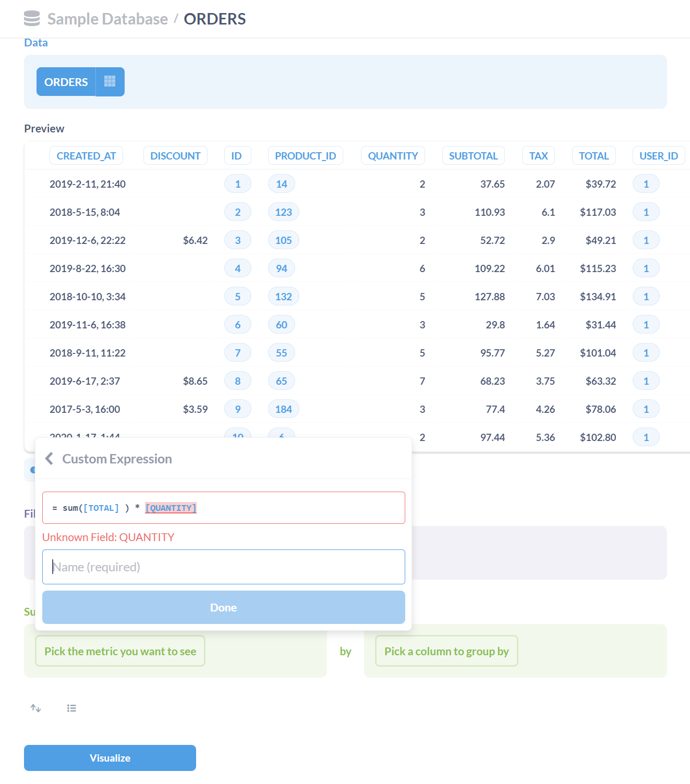Click ID pill 4
Image resolution: width=690 pixels, height=784 pixels.
[238, 268]
